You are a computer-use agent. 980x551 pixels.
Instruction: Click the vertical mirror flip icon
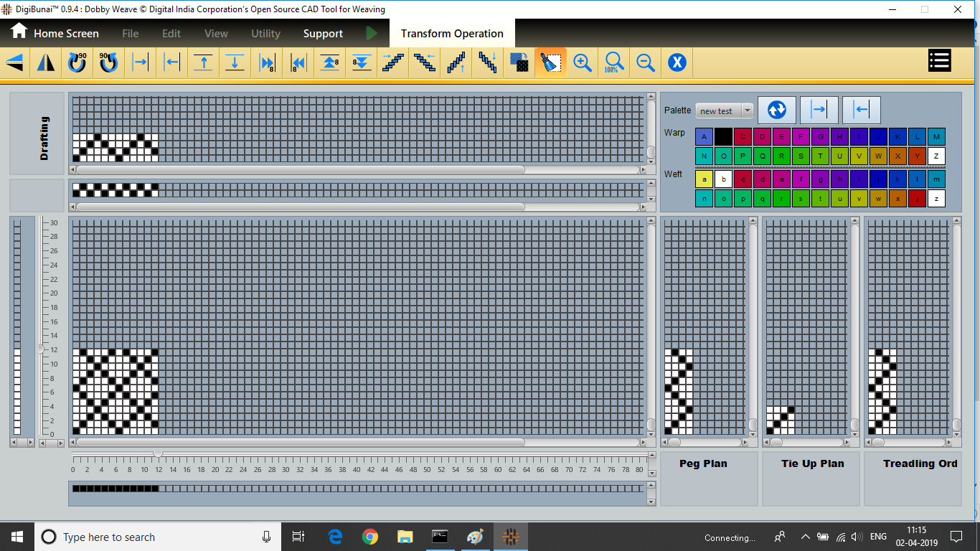[x=45, y=63]
